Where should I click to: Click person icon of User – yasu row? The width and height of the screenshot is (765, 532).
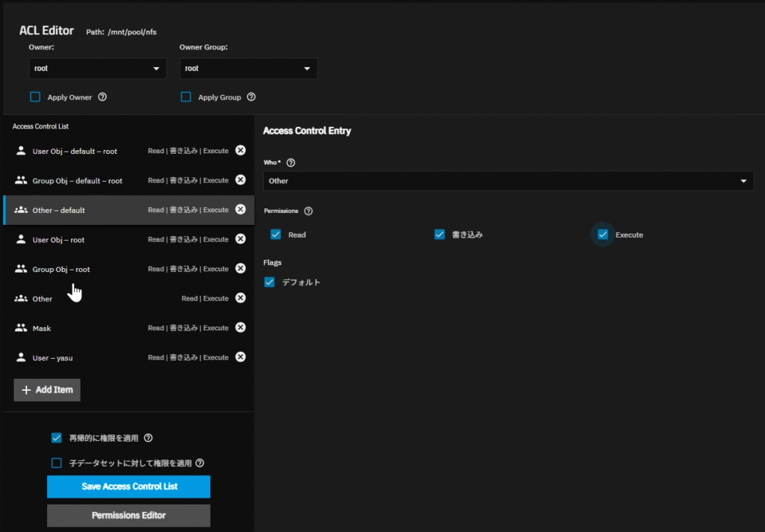click(x=20, y=357)
